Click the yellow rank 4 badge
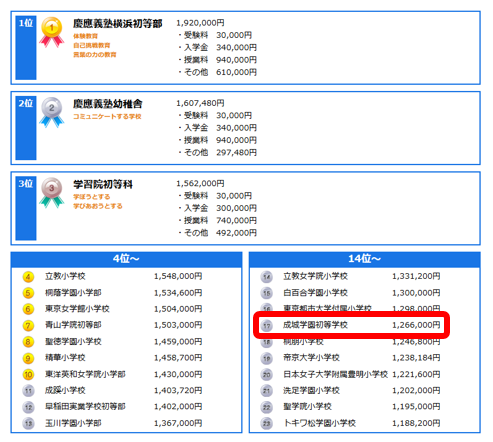Screen dimensions: 493x442 [x=28, y=277]
